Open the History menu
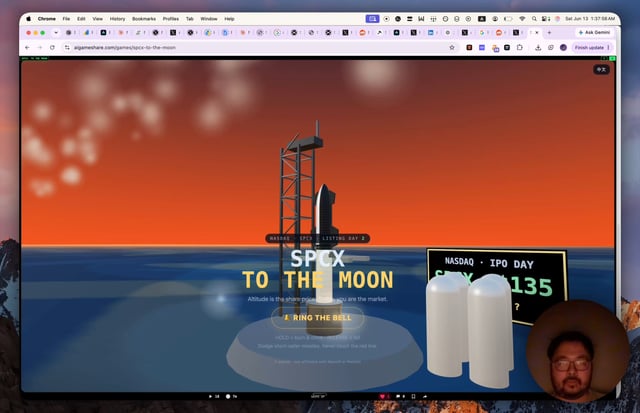Screen dimensions: 640x413 point(117,19)
